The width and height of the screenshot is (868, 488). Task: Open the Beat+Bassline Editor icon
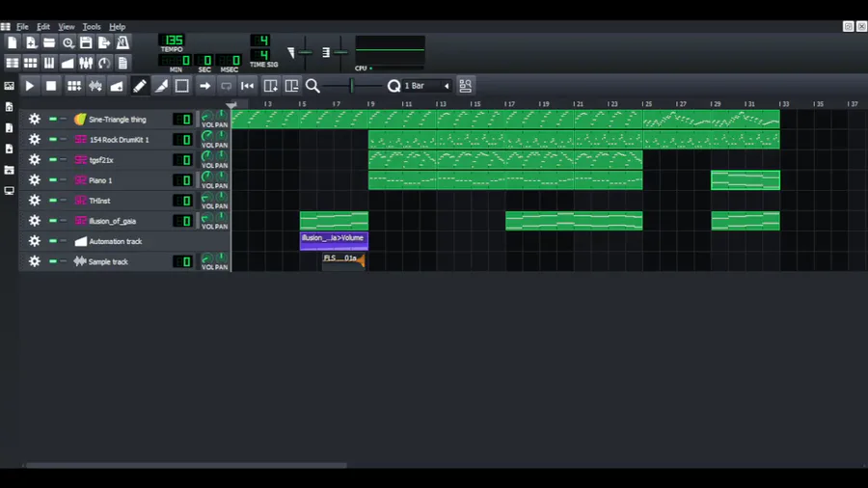(31, 63)
